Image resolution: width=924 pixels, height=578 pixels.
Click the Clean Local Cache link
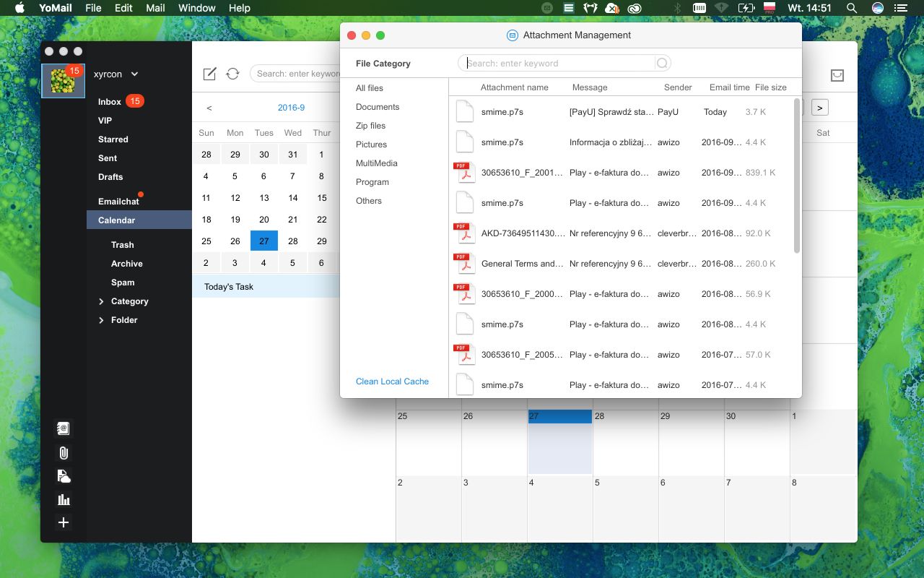(392, 381)
